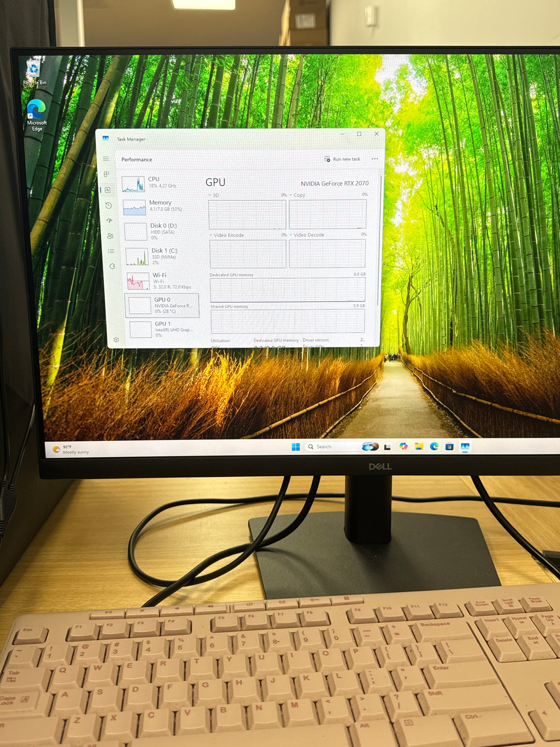Open the Recycle Bin desktop icon
The width and height of the screenshot is (560, 747).
34,72
